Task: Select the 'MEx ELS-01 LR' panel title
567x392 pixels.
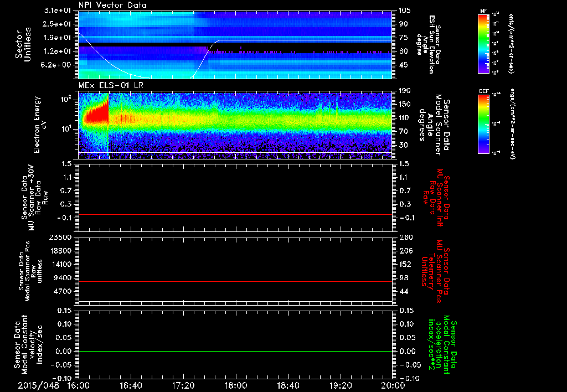Action: pyautogui.click(x=111, y=85)
